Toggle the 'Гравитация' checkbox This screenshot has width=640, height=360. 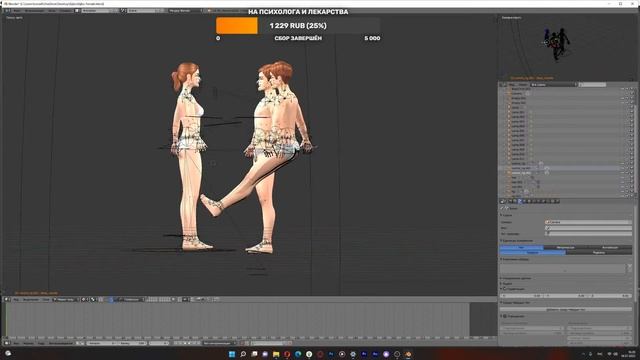tap(504, 289)
